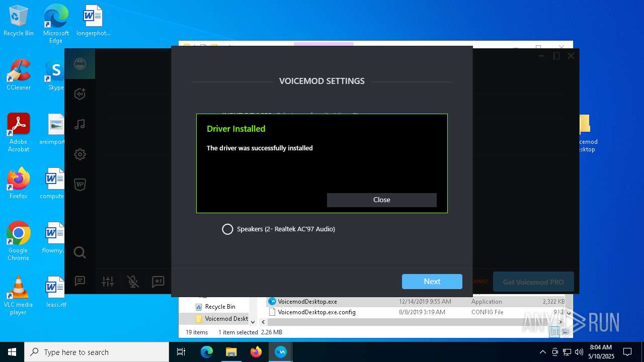Open the Voicemod voice changer face icon
The image size is (644, 362).
[x=79, y=64]
